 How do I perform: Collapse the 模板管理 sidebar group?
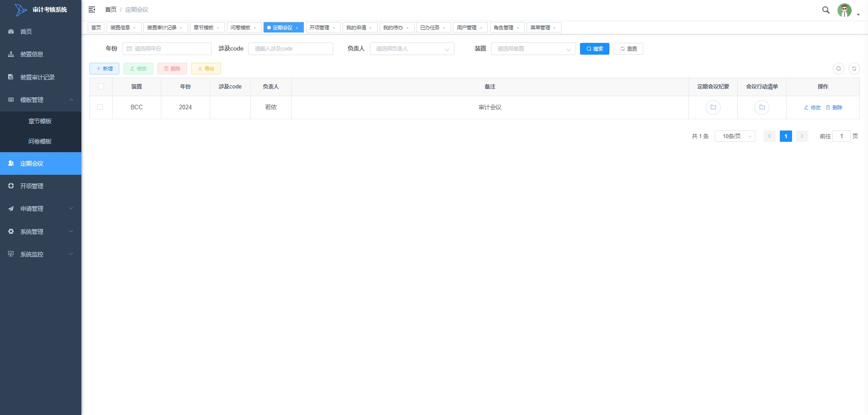point(41,100)
